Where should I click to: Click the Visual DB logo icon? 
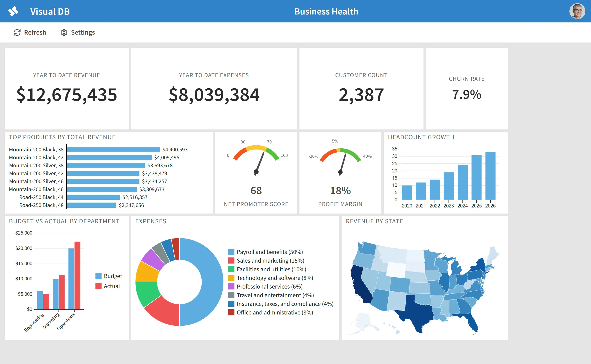[14, 11]
